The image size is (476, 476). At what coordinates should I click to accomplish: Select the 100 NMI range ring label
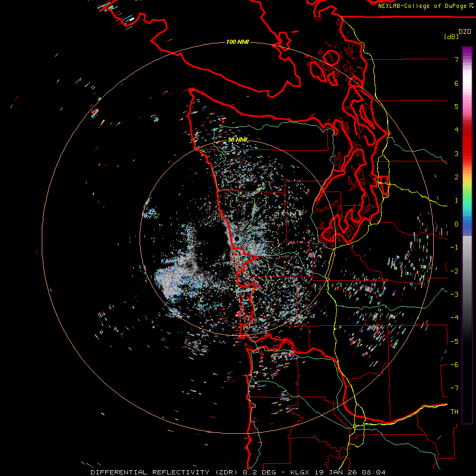click(237, 42)
